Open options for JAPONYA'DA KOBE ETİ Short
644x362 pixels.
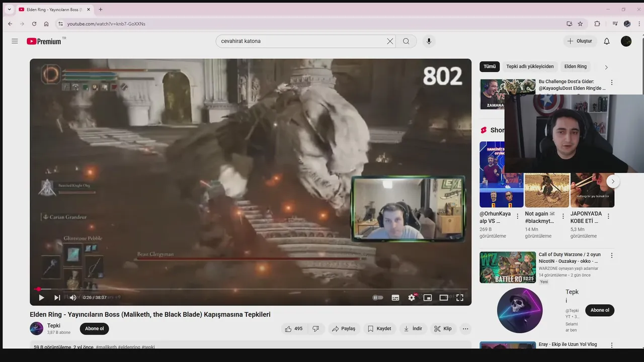[608, 217]
